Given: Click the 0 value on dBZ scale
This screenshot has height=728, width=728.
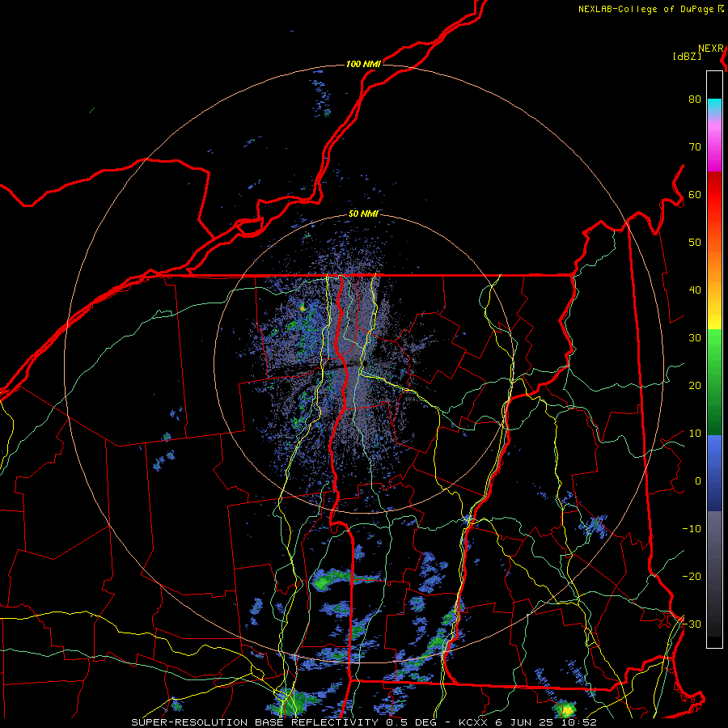Looking at the screenshot, I should (x=698, y=481).
